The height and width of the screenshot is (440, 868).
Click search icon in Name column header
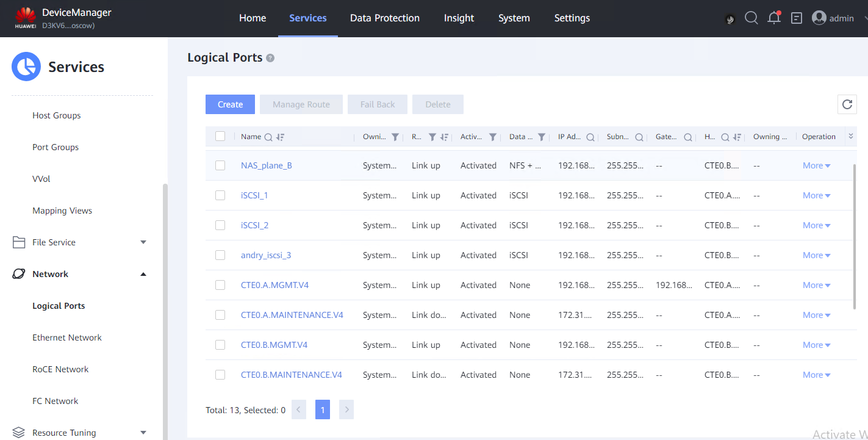(x=268, y=137)
